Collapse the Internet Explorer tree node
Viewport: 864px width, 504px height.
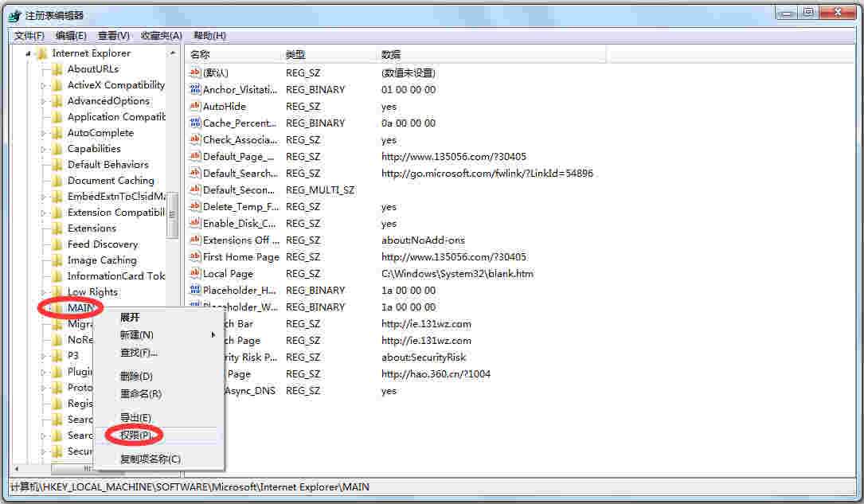coord(28,53)
